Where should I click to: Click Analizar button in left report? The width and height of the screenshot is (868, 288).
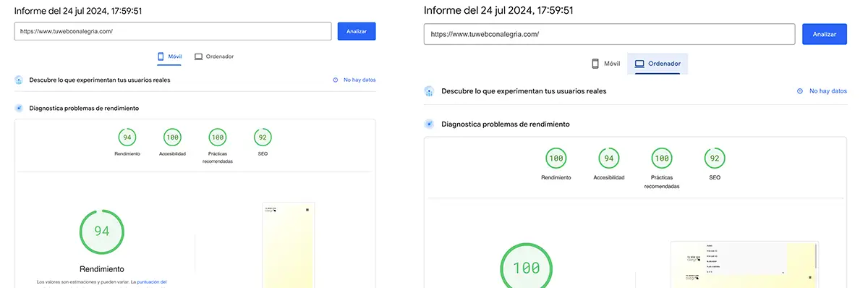pos(357,32)
